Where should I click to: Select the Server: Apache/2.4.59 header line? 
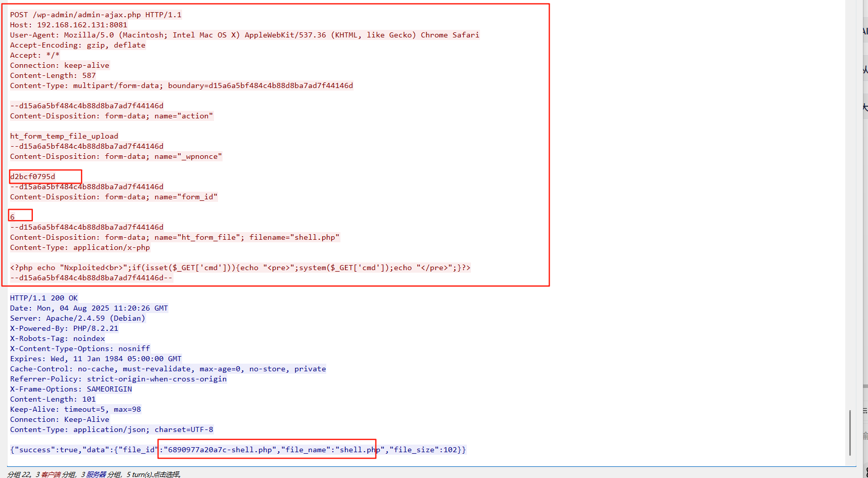(x=77, y=318)
